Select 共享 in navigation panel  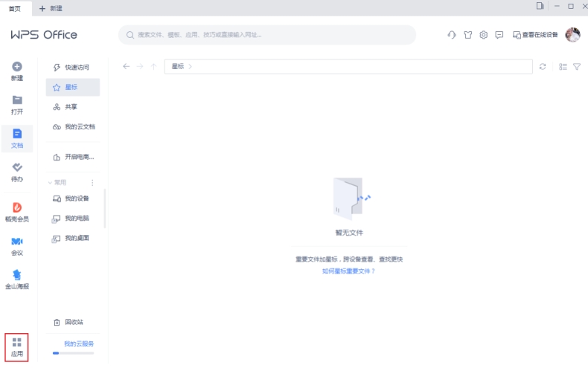tap(73, 107)
